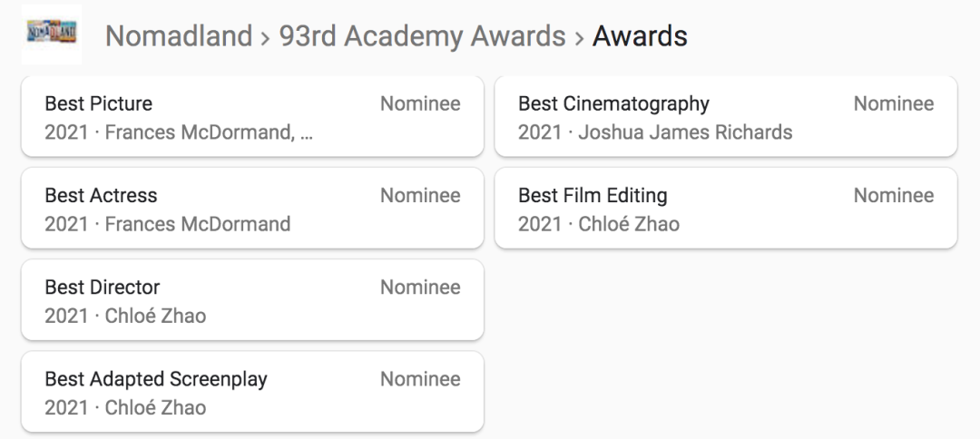Click Nominee label on Best Cinematography
The width and height of the screenshot is (980, 439).
[x=893, y=104]
